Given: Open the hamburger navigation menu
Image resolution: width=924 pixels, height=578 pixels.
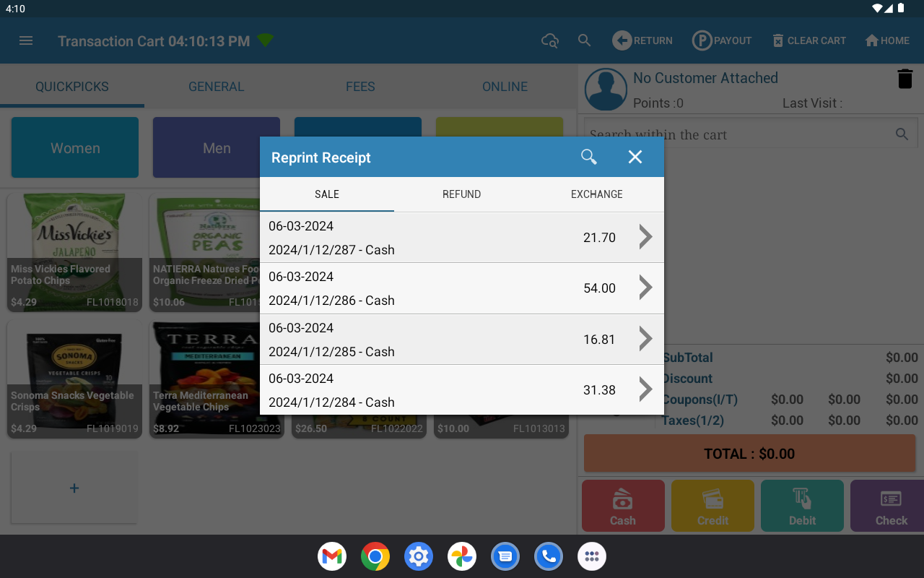Looking at the screenshot, I should (26, 40).
